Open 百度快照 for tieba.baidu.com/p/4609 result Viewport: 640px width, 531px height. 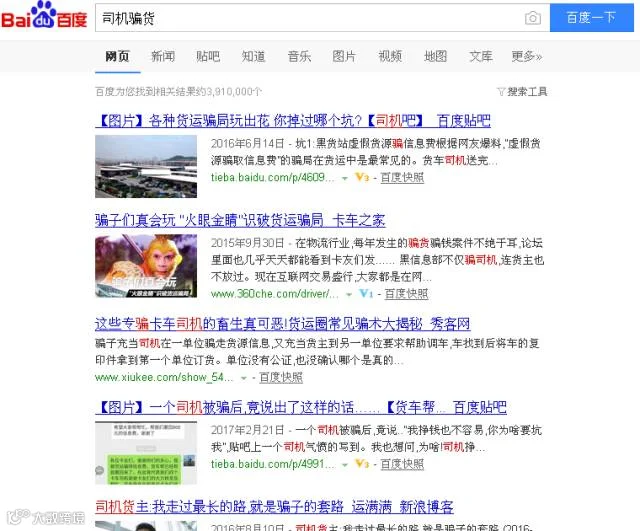402,178
